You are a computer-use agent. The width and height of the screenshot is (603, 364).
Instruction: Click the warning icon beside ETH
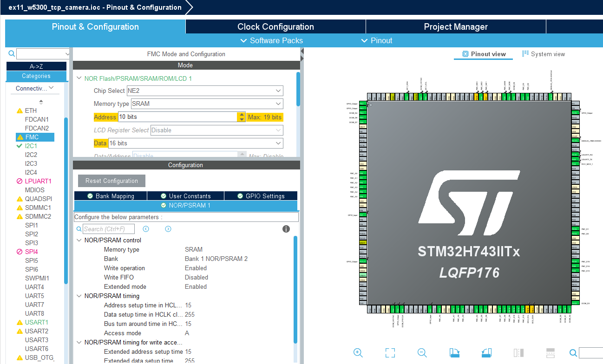20,111
